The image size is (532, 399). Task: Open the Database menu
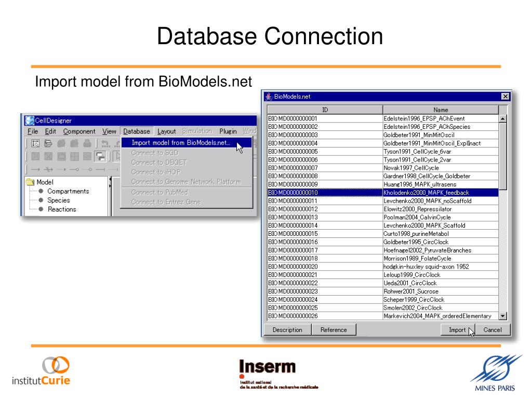tap(137, 131)
